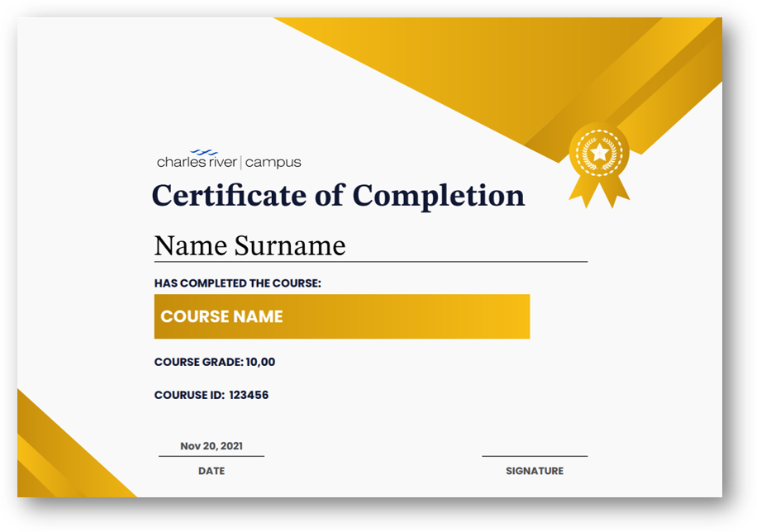Click the 'SIGNATURE' label
The image size is (757, 532).
click(x=535, y=471)
